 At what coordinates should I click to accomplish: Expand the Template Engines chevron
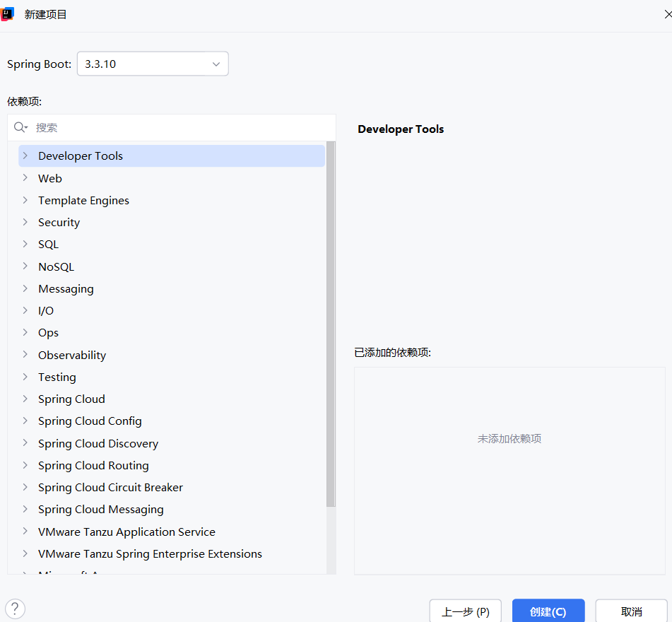coord(25,200)
